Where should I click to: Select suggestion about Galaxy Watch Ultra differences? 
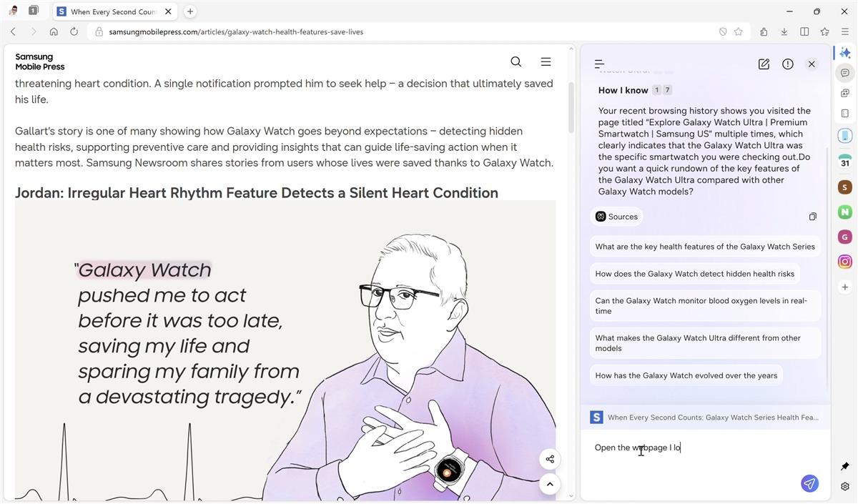(705, 343)
